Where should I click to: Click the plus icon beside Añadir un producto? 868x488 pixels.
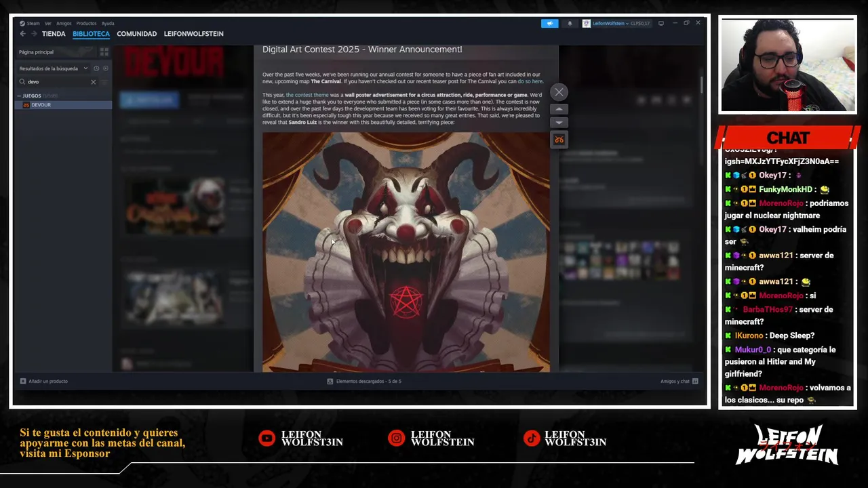(23, 382)
